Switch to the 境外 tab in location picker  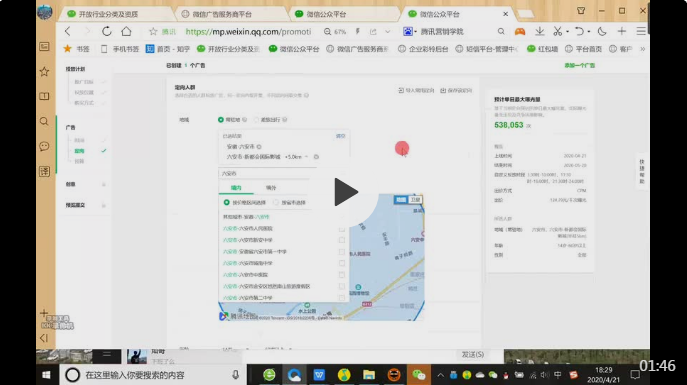tap(271, 187)
